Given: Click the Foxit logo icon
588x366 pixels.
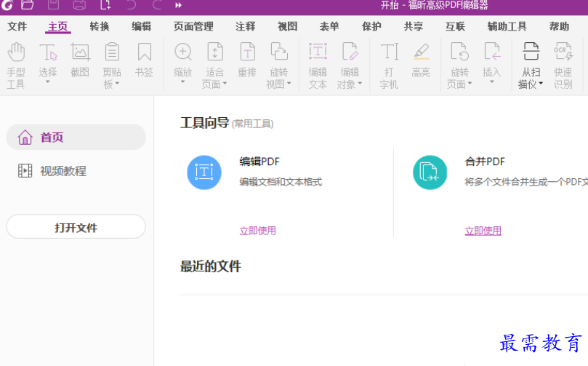Looking at the screenshot, I should 7,5.
